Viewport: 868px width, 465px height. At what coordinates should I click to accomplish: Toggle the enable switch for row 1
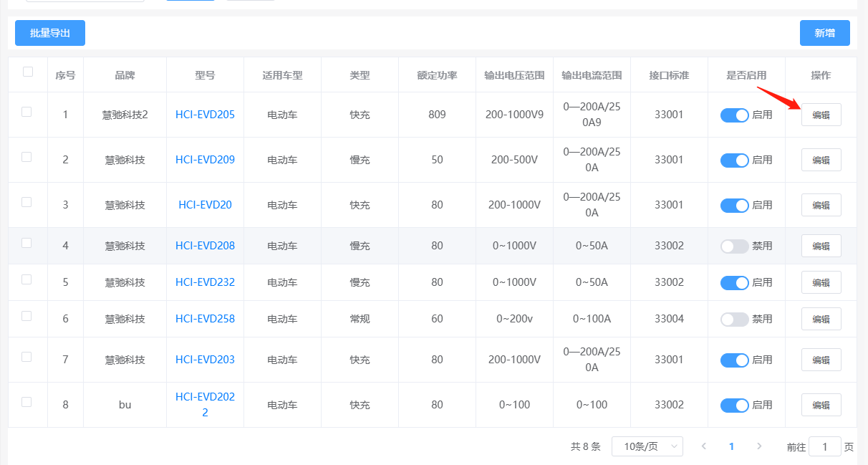pyautogui.click(x=734, y=115)
